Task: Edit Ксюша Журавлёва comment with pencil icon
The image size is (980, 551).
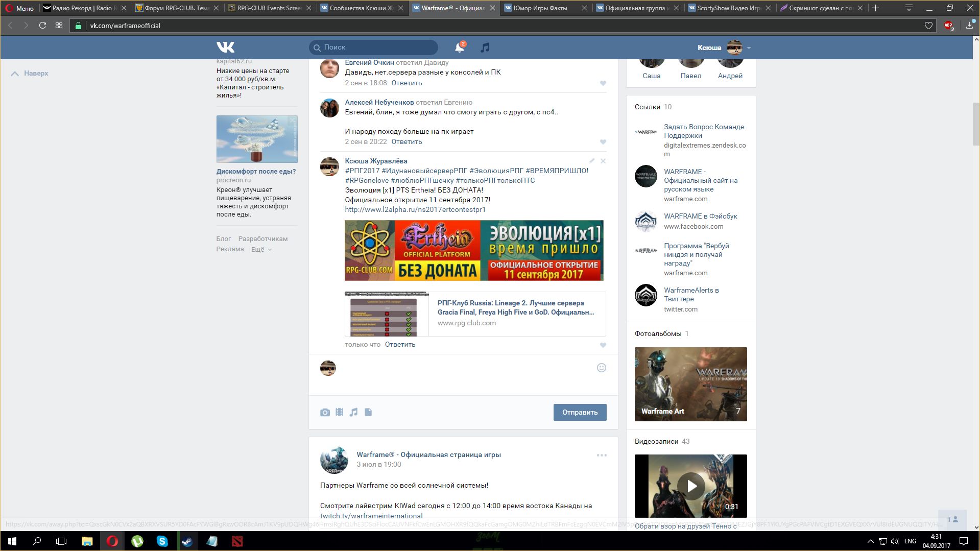Action: pos(592,161)
